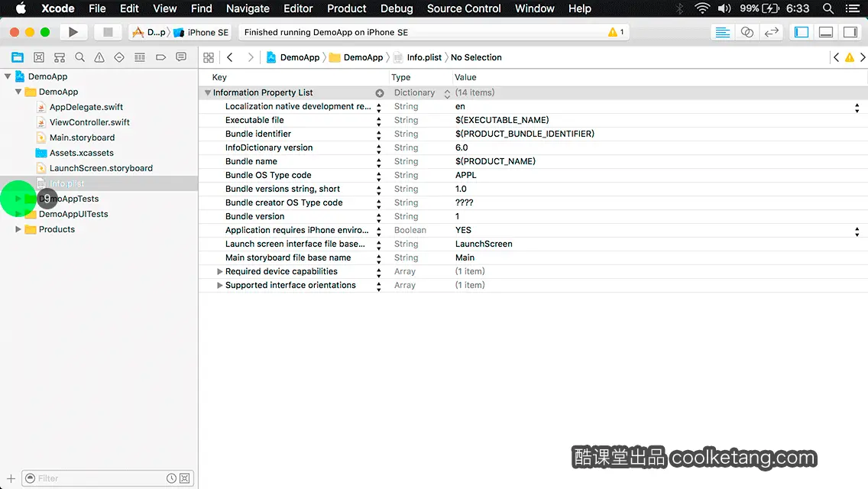This screenshot has width=868, height=489.
Task: Collapse the DemoApp project root
Action: (x=8, y=76)
